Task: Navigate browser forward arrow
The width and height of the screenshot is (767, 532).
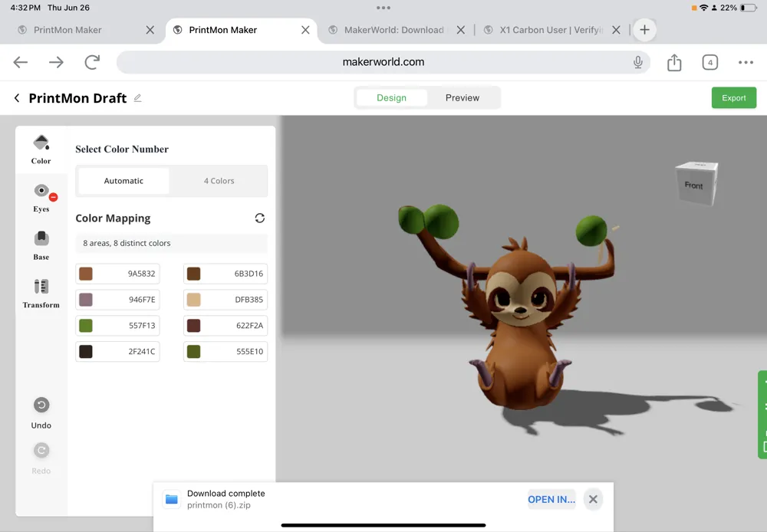Action: coord(56,62)
